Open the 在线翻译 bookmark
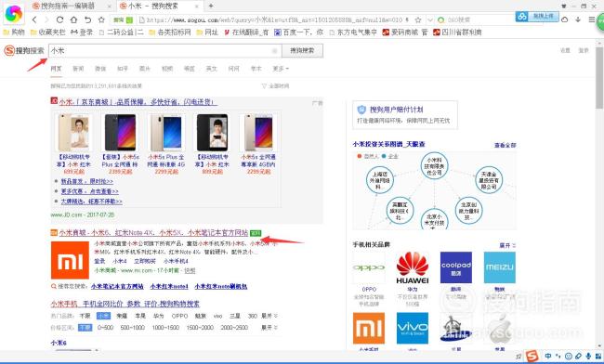 tap(246, 32)
